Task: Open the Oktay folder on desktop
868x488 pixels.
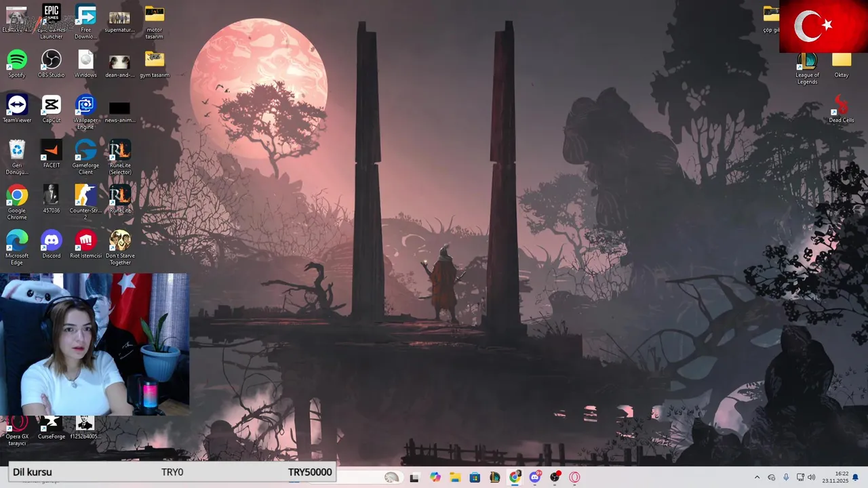Action: [x=842, y=64]
